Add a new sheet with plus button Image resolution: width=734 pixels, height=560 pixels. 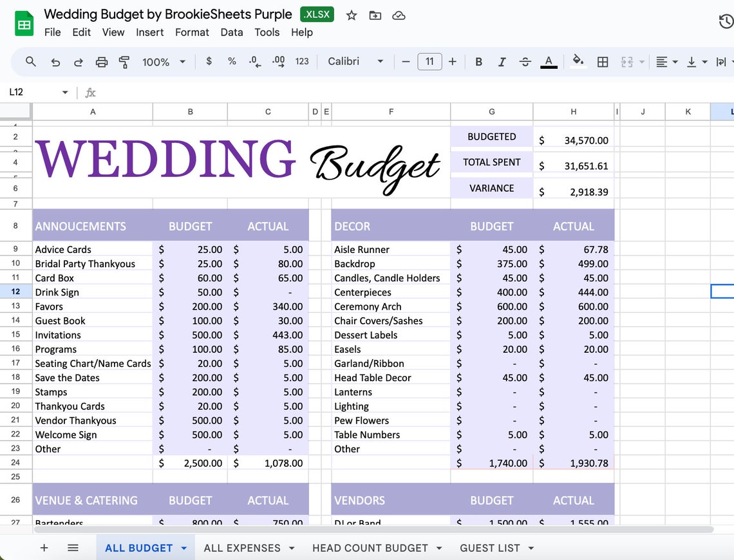[44, 548]
